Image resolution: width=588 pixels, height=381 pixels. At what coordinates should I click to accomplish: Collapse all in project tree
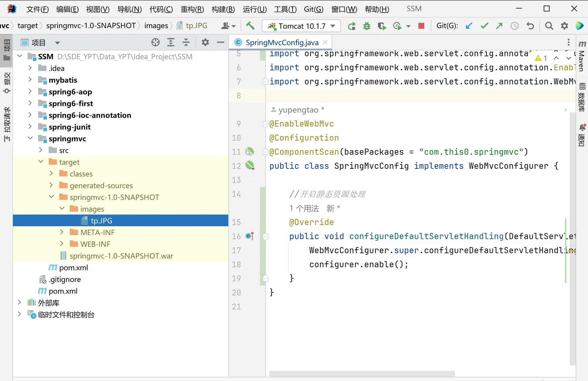tap(186, 42)
